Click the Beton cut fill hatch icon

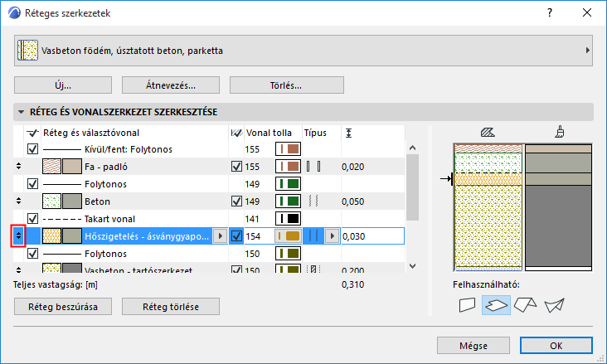click(51, 201)
